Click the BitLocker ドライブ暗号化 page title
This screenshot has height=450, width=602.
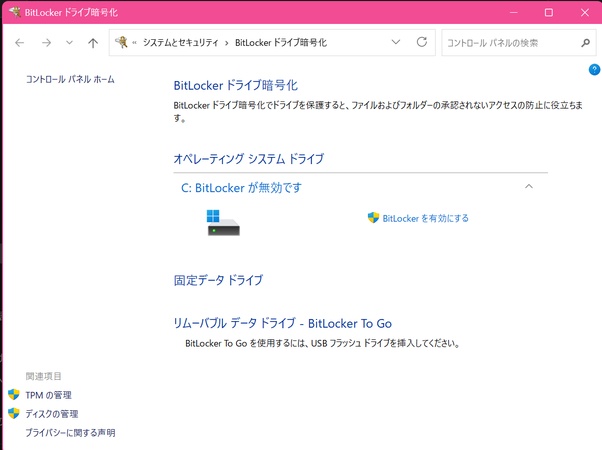click(x=236, y=85)
